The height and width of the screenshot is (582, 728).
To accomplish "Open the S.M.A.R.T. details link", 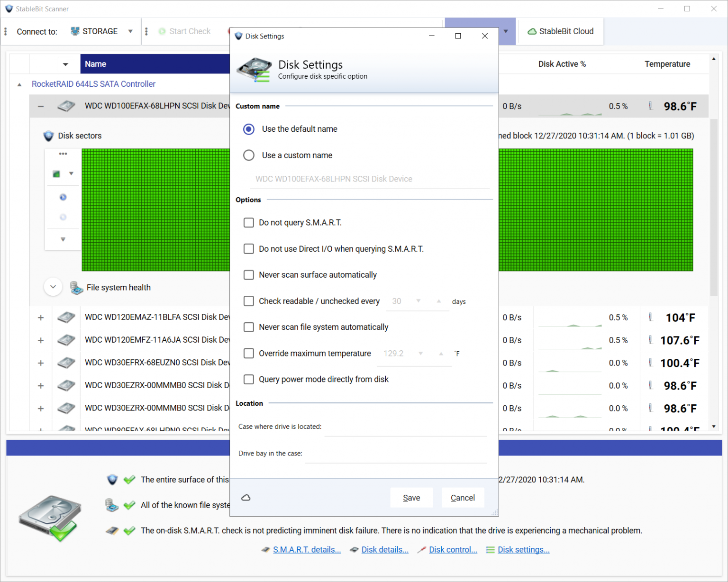I will point(307,550).
